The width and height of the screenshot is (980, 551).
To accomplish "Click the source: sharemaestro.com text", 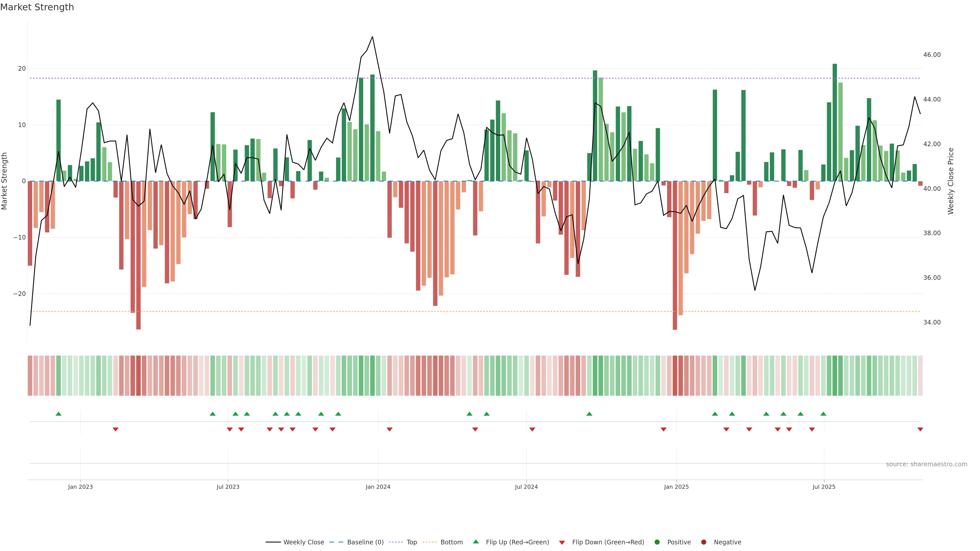I will (926, 464).
